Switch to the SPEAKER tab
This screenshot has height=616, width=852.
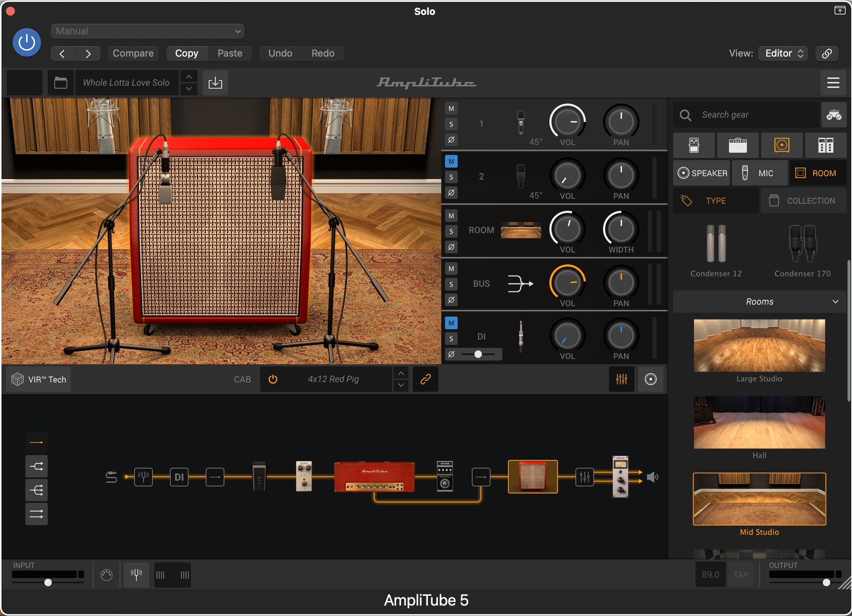coord(701,173)
